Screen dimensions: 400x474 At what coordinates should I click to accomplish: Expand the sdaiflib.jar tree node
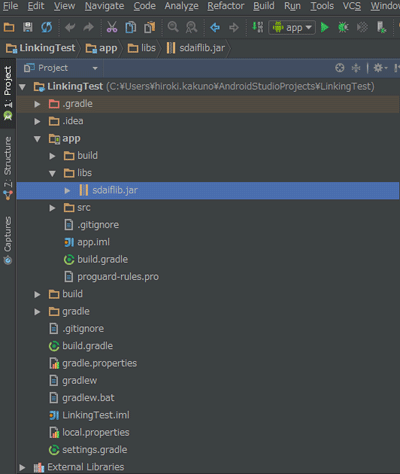tap(67, 191)
